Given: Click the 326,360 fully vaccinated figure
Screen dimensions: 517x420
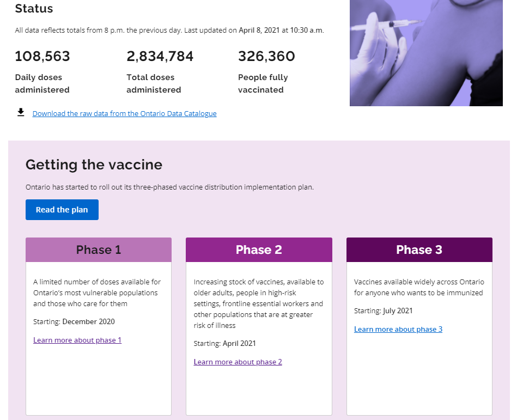Looking at the screenshot, I should point(266,57).
